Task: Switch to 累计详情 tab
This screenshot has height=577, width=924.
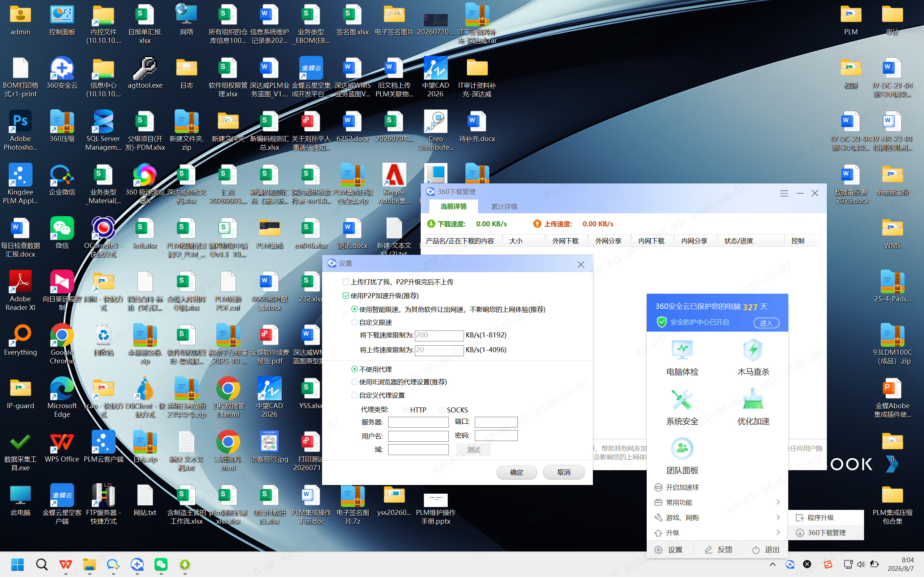Action: pos(504,206)
